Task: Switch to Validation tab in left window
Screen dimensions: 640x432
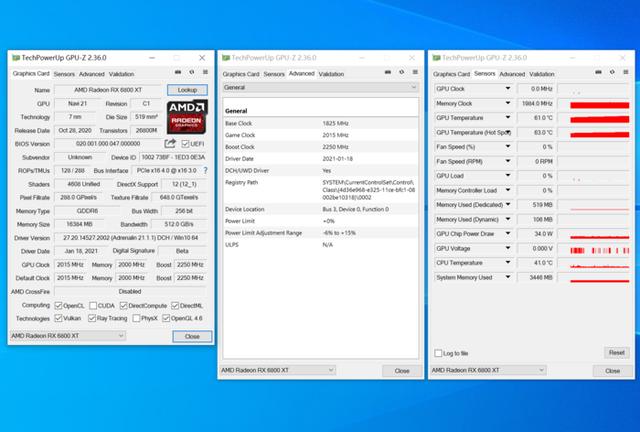Action: click(x=122, y=74)
